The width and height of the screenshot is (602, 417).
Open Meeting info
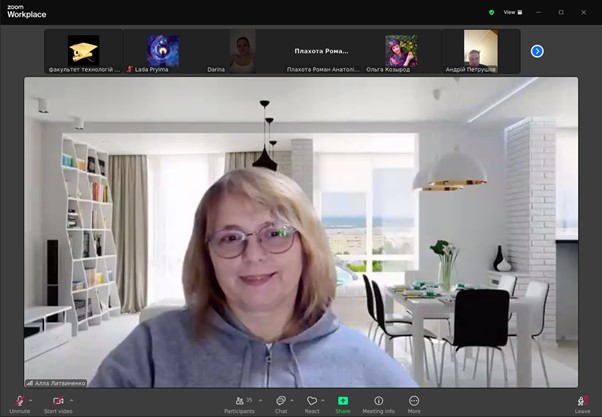click(378, 401)
